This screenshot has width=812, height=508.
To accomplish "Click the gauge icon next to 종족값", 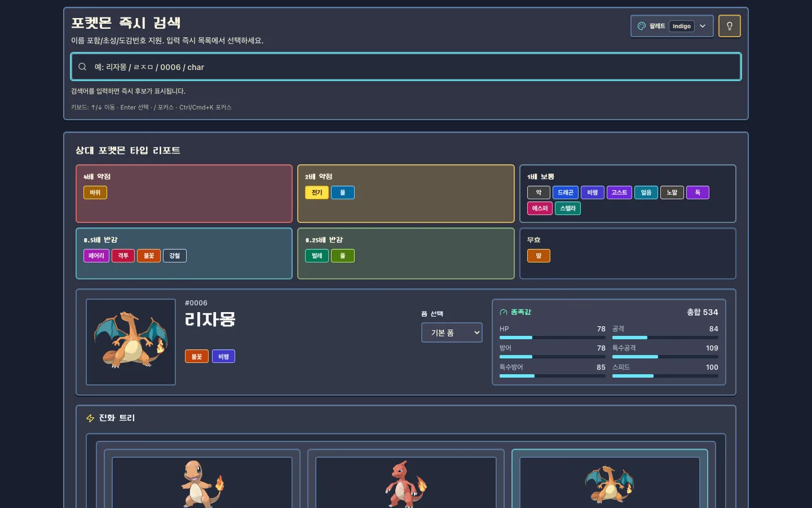I will tap(504, 312).
